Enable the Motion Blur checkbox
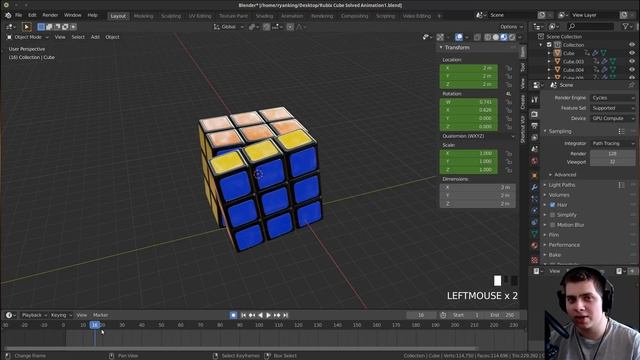Viewport: 640px width, 360px height. [x=553, y=225]
